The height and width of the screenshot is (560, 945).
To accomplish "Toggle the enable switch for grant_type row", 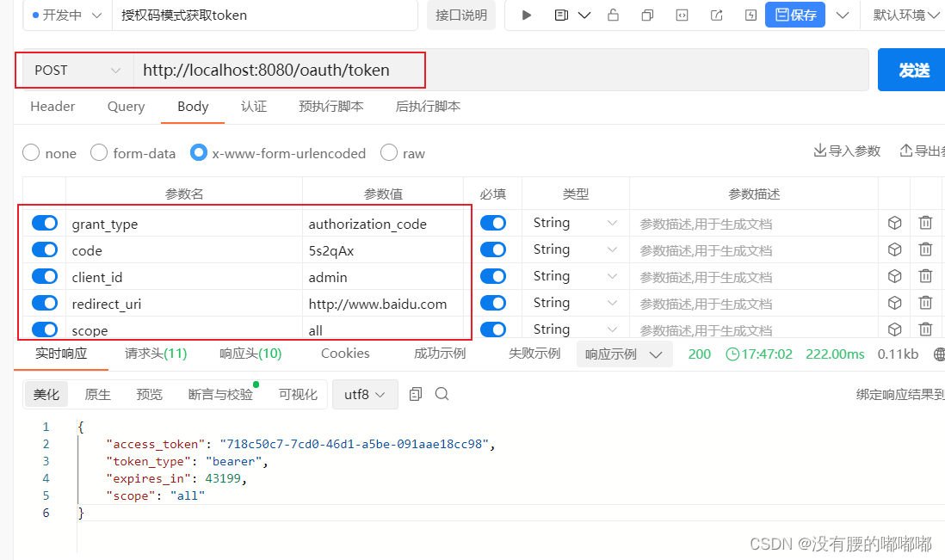I will click(x=45, y=223).
